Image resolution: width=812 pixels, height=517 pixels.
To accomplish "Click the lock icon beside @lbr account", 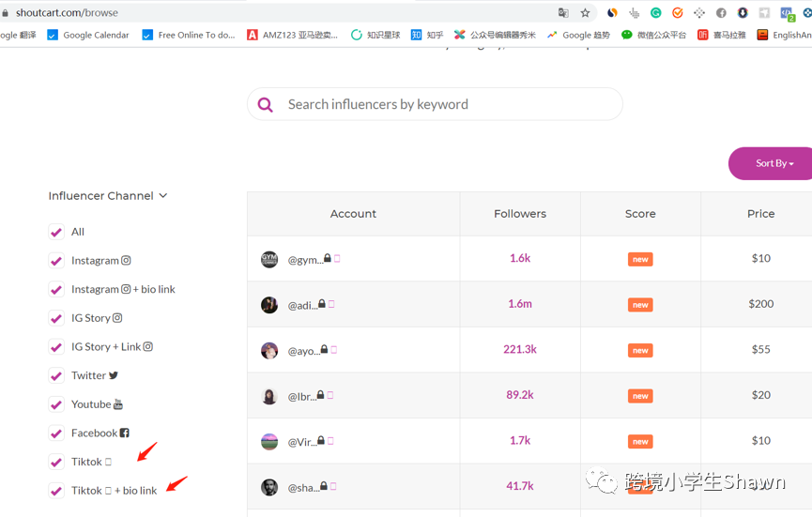I will [320, 395].
